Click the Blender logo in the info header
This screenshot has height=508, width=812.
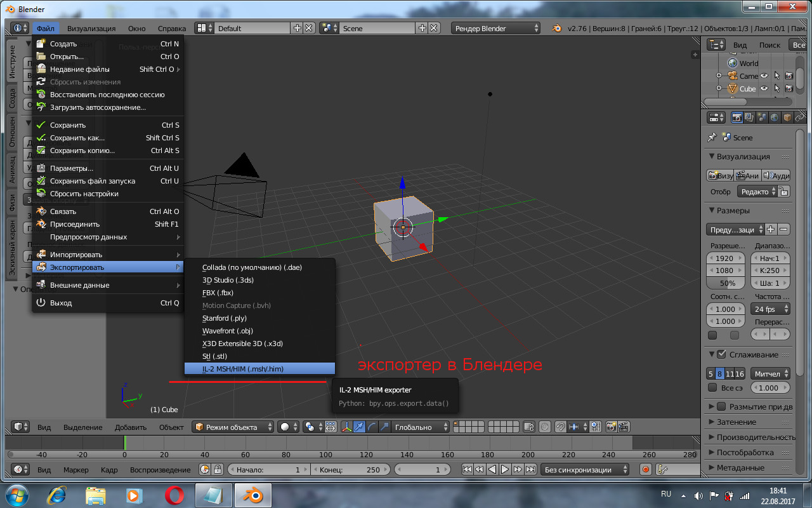point(556,28)
